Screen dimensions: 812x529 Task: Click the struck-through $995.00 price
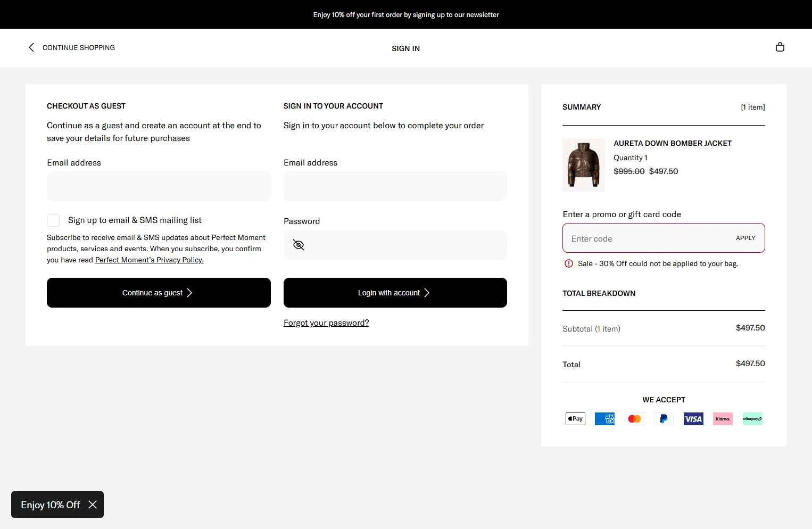629,171
